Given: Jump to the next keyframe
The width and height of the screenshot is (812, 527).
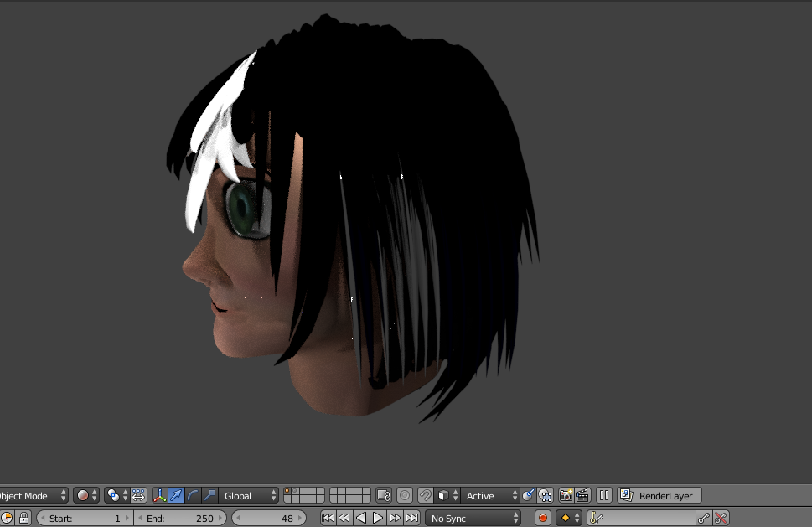Looking at the screenshot, I should [395, 518].
